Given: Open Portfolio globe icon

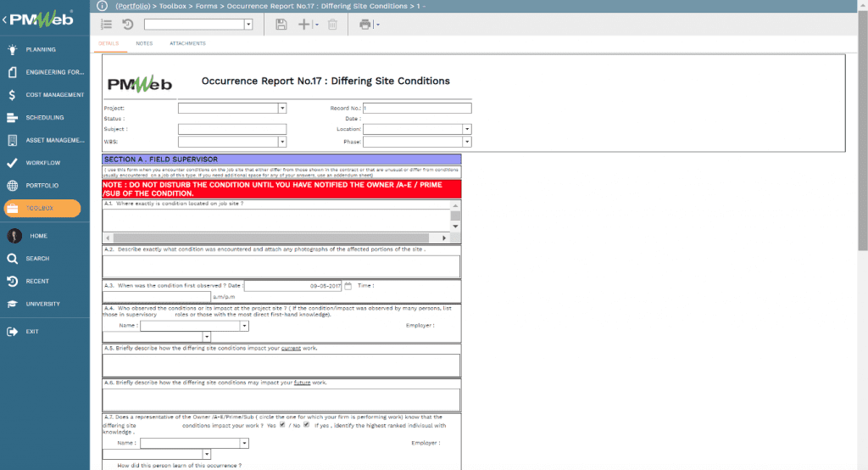Looking at the screenshot, I should tap(12, 186).
